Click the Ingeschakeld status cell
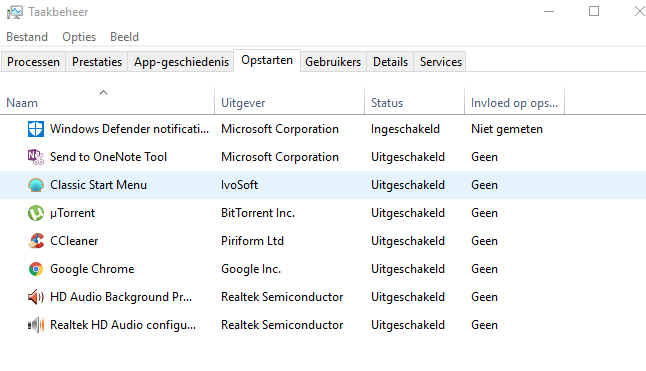Viewport: 646px width, 371px height. coord(405,129)
